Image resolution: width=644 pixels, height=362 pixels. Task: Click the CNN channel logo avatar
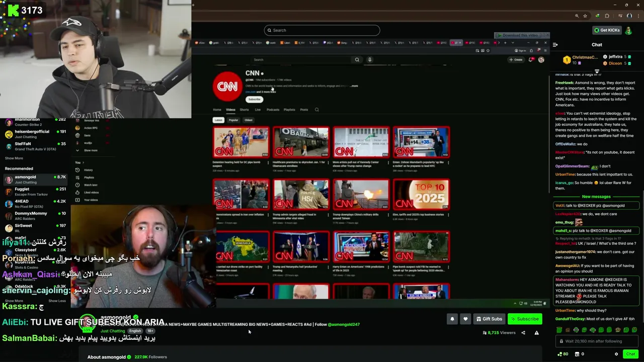(227, 86)
